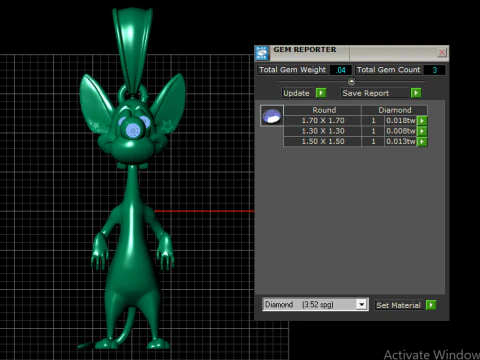Image resolution: width=480 pixels, height=360 pixels.
Task: Click the 0.008tw weight cell
Action: click(400, 131)
